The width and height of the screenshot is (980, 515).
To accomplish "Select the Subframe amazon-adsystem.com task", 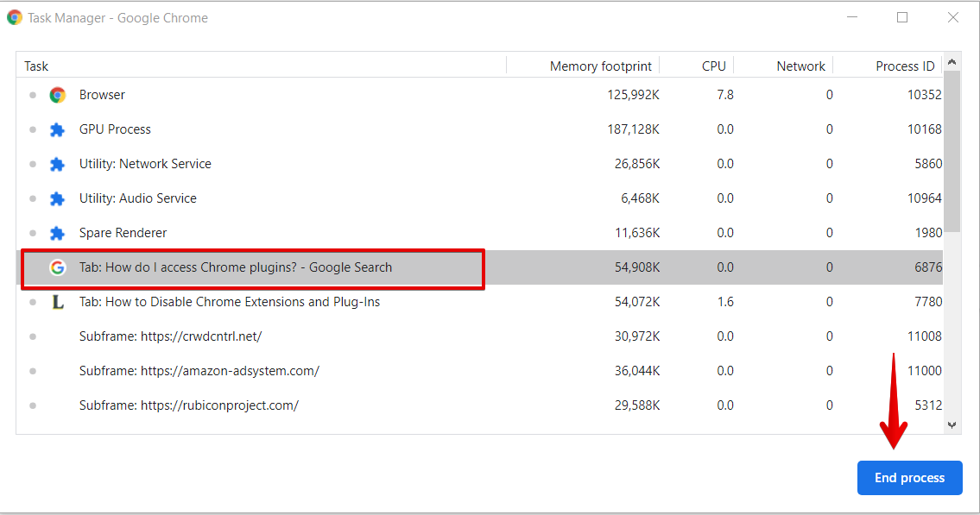I will point(199,371).
